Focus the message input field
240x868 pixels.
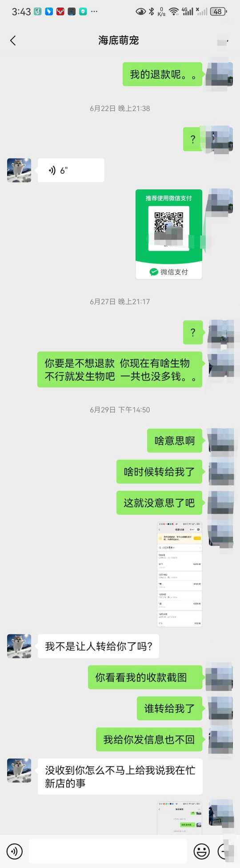[108, 851]
